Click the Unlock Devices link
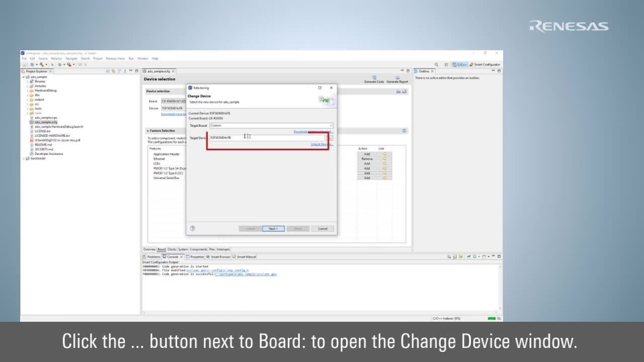 tap(321, 145)
